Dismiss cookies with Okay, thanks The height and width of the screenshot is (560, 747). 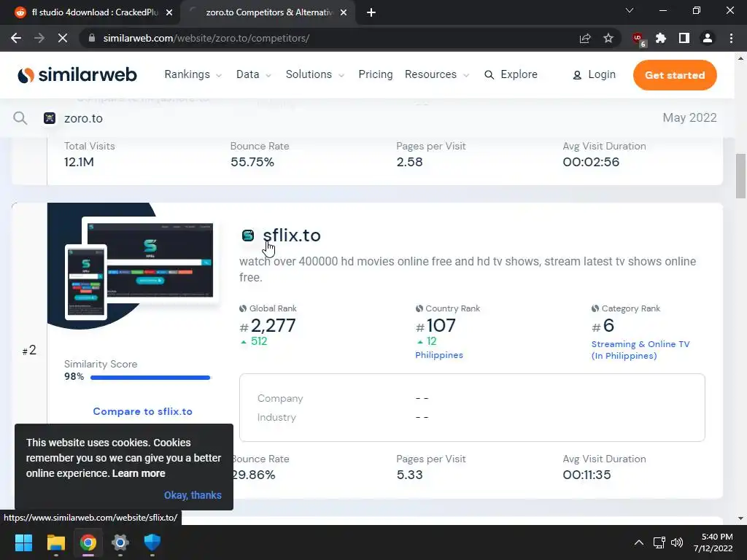(193, 495)
